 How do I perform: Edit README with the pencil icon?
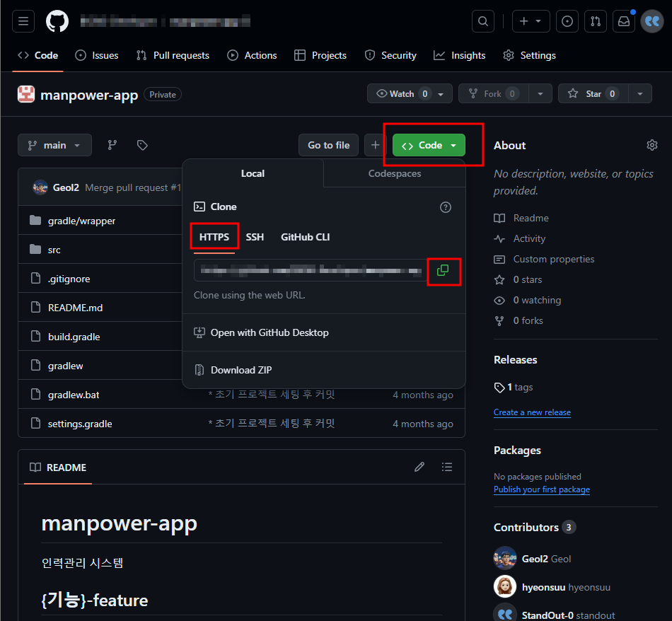(419, 467)
